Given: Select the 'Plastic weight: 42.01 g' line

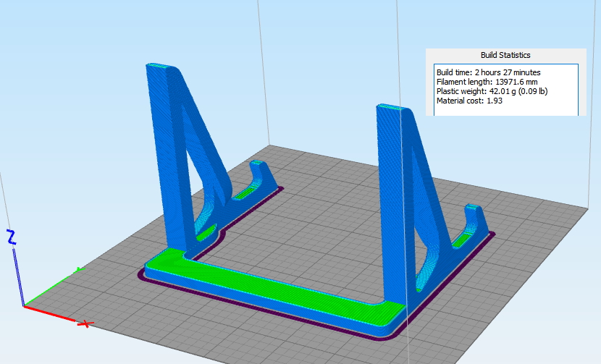Looking at the screenshot, I should click(x=492, y=91).
